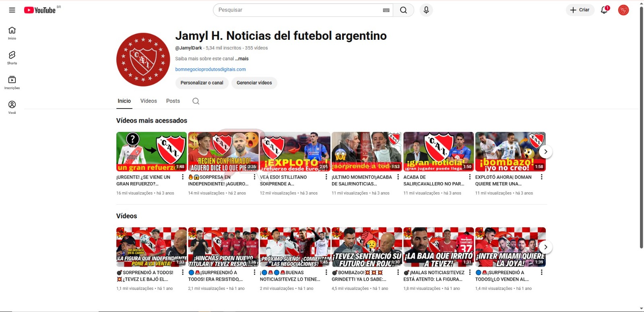This screenshot has width=644, height=312.
Task: Play the LA BAJA QUE IRRITÓ A TEVEZ thumbnail
Action: [439, 247]
